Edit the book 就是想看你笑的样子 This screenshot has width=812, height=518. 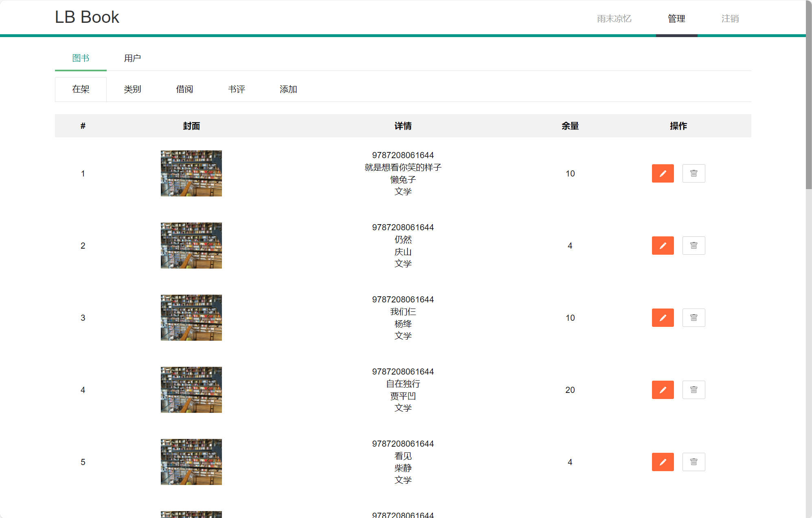click(663, 173)
